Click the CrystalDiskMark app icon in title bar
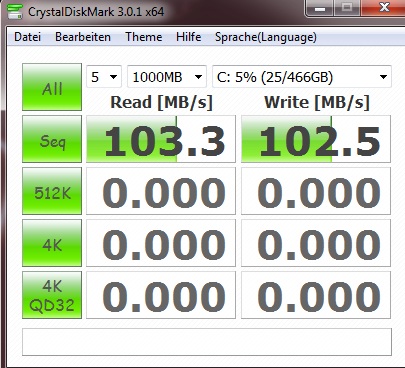 15,12
